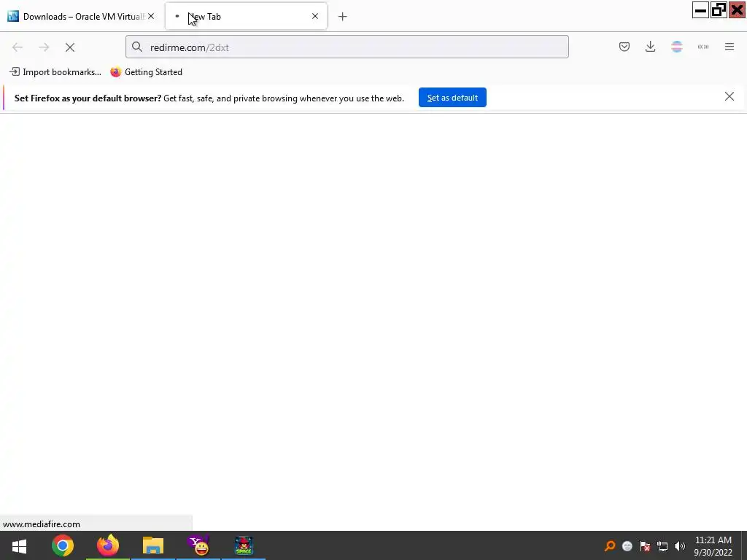
Task: Close the Downloads – Oracle VM VirtualBox tab
Action: point(151,16)
